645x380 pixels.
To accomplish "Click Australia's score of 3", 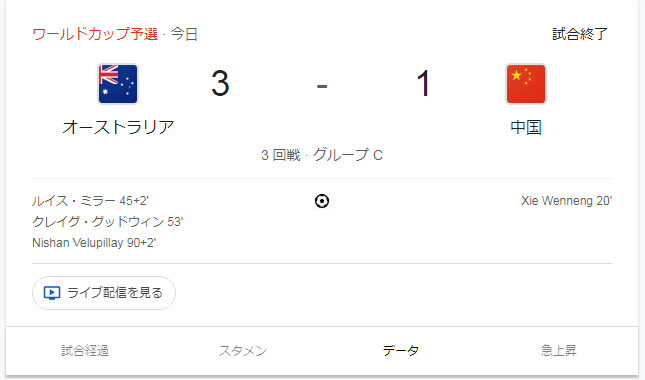I will click(220, 83).
